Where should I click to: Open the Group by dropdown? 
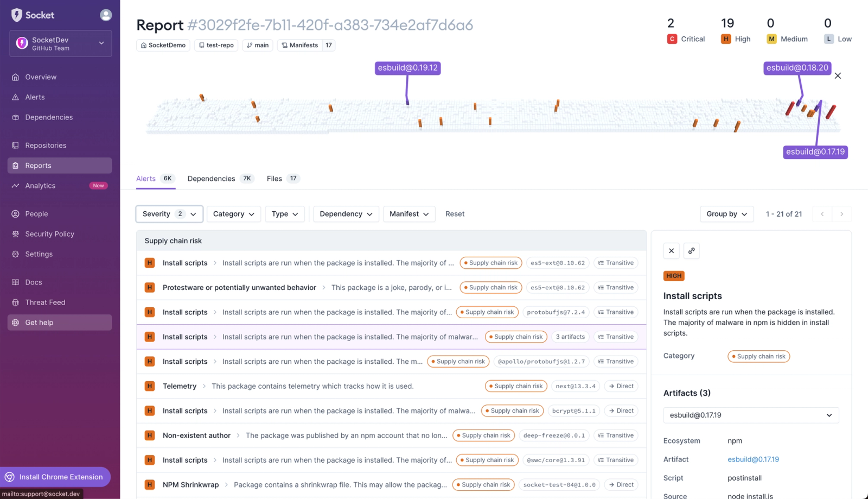coord(726,214)
